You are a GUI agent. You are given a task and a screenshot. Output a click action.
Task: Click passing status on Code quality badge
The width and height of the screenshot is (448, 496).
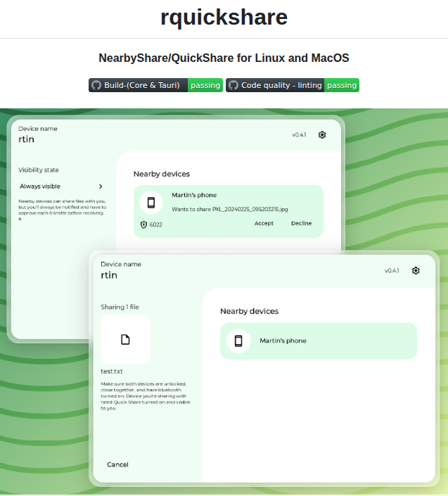[x=342, y=85]
